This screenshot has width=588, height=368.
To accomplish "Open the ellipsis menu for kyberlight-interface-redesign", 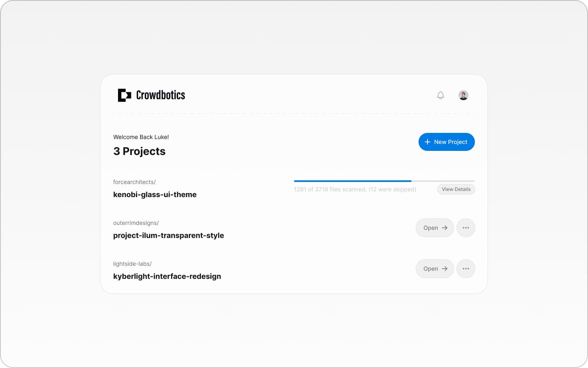I will [466, 269].
